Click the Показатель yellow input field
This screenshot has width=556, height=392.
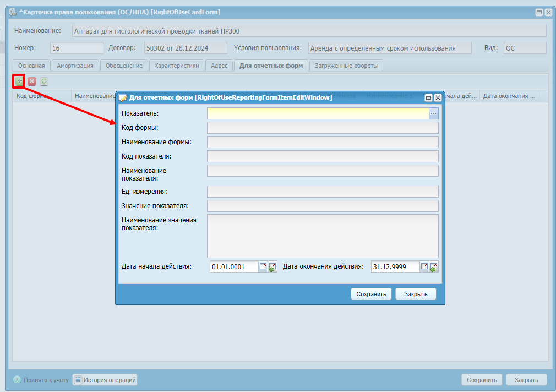tap(318, 113)
